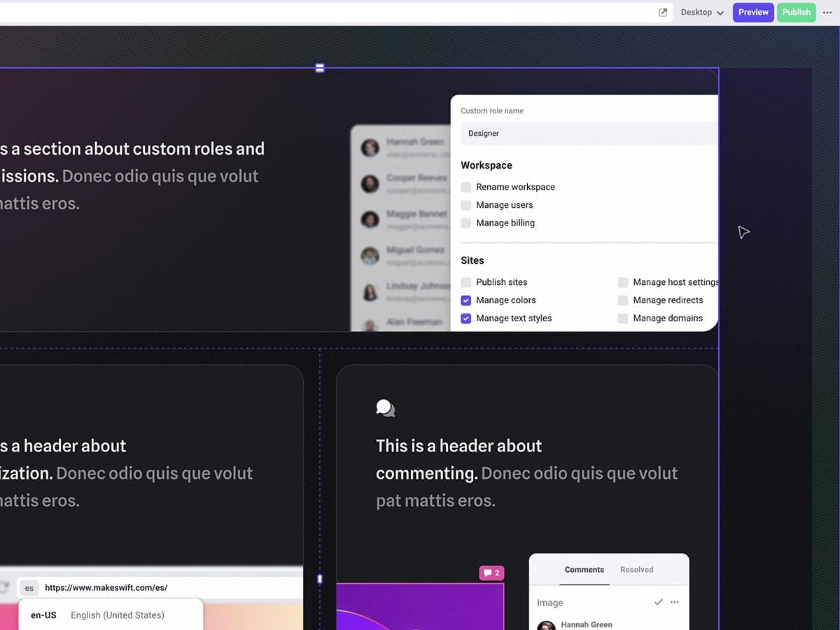Screen dimensions: 840x630
Task: Open the page in a new tab icon
Action: (x=663, y=13)
